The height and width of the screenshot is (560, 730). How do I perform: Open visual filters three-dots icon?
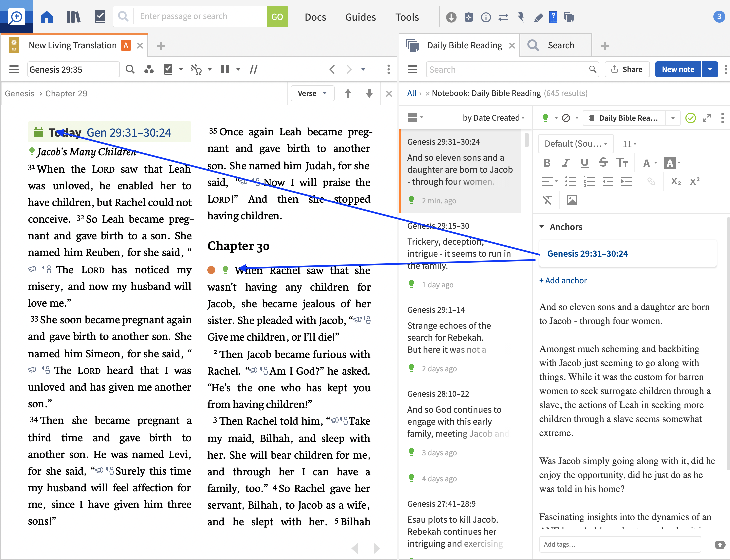(149, 69)
